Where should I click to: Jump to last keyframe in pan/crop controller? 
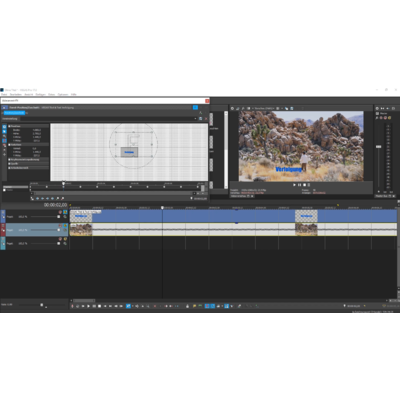tap(52, 198)
